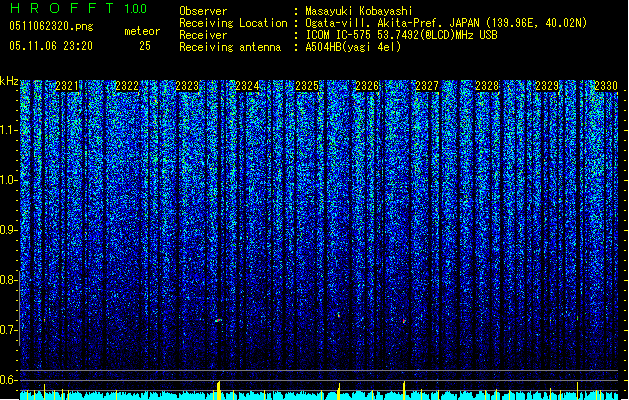Click the 2328 time marker
This screenshot has height=400, width=629.
[x=487, y=86]
